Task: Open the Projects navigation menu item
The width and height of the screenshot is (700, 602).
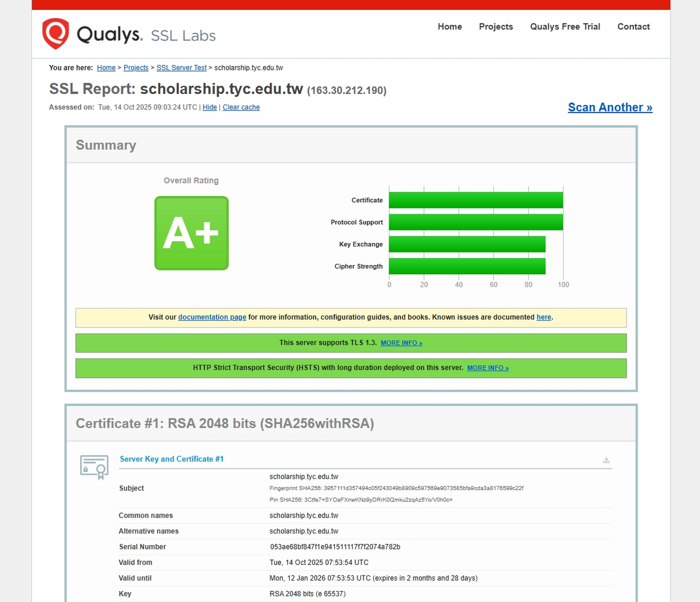Action: 495,26
